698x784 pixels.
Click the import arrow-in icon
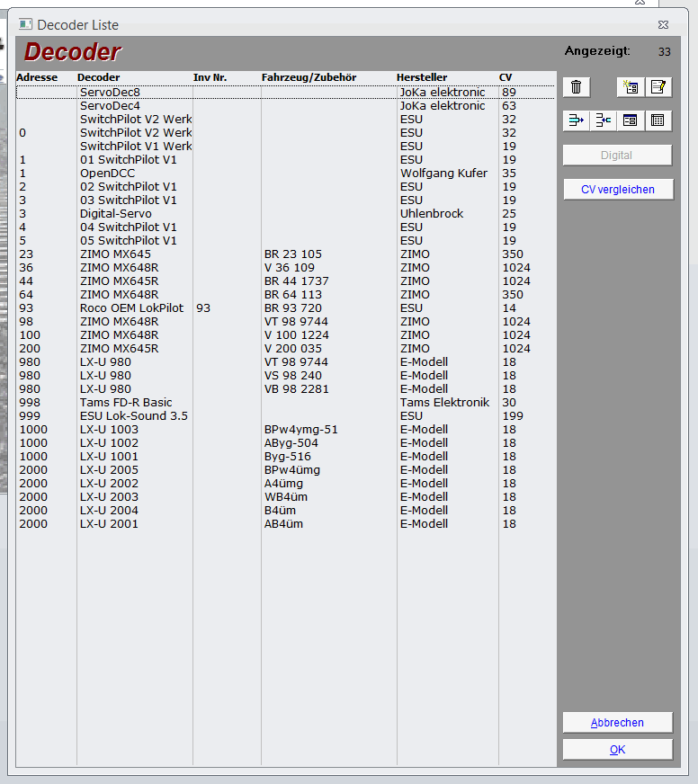coord(604,120)
